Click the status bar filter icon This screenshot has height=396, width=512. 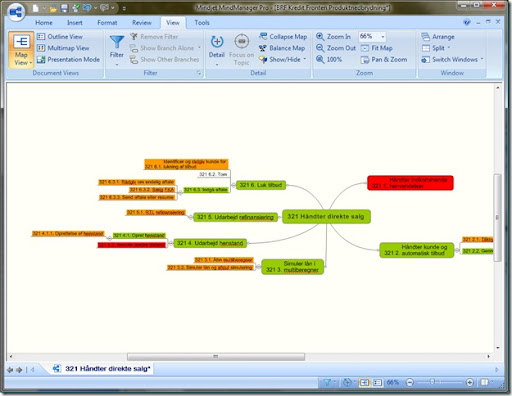327,382
